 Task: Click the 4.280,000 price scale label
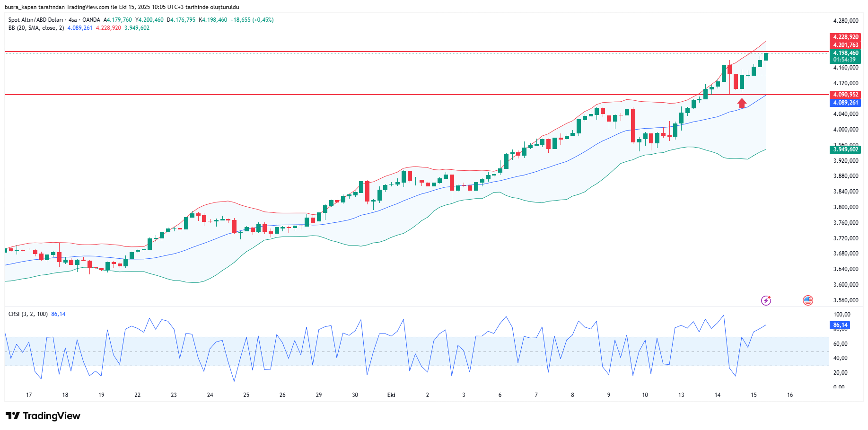pos(846,21)
